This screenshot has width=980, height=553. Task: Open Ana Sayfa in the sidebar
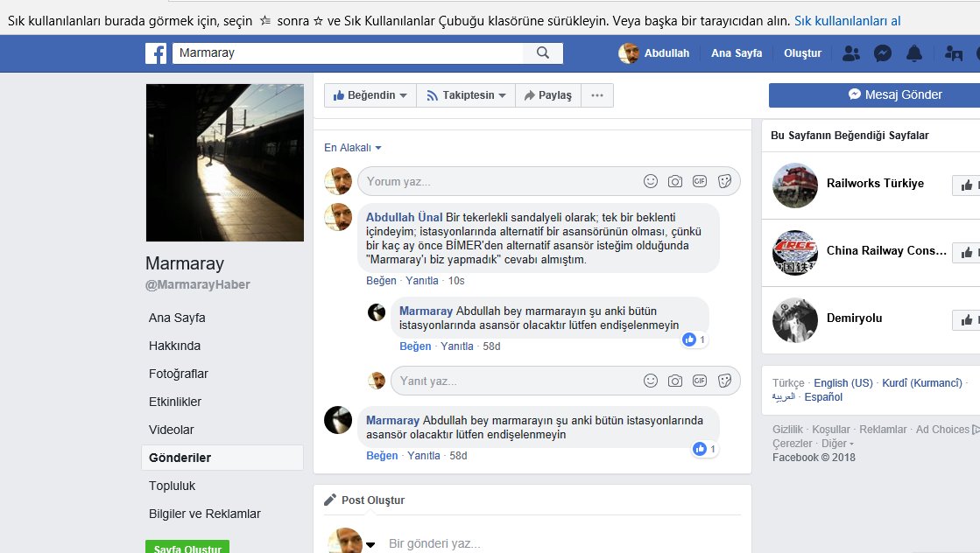pyautogui.click(x=177, y=318)
